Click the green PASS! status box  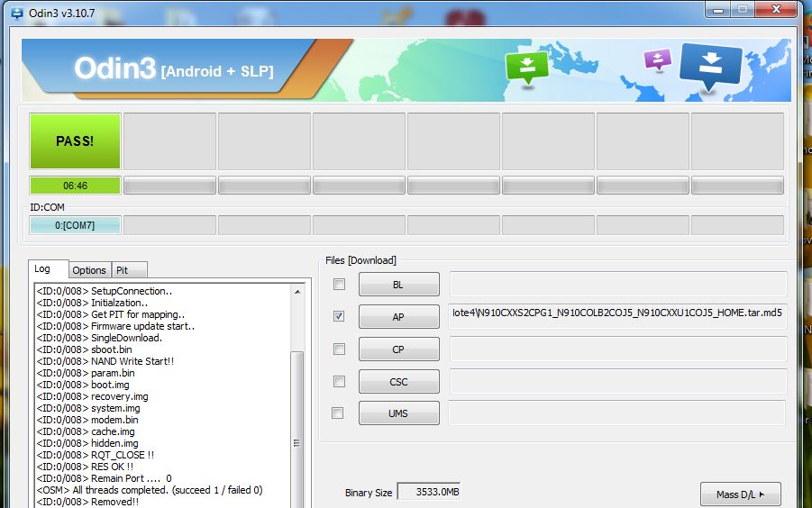(x=75, y=141)
